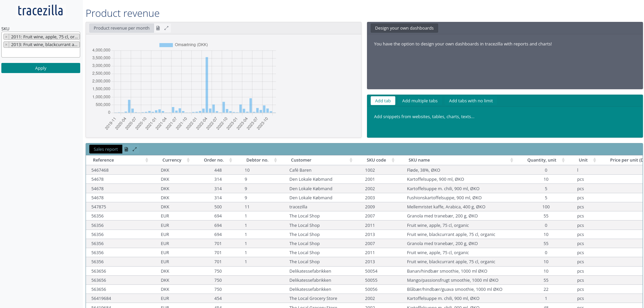
Task: Expand sorting options on the Debtor no. column
Action: pos(275,160)
